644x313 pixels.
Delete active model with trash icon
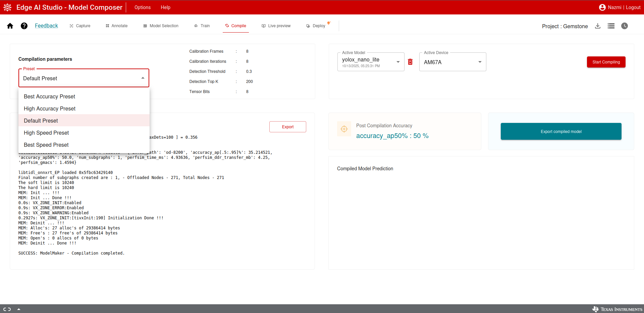tap(410, 62)
